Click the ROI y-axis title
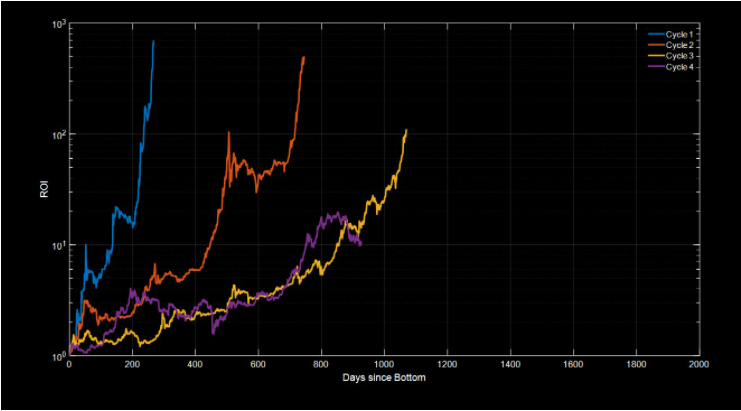 click(44, 189)
